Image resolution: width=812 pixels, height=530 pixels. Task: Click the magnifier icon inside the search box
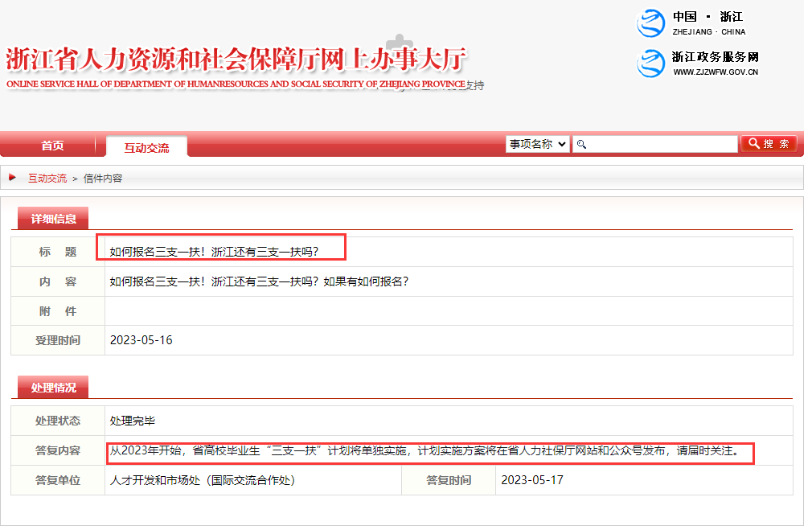[x=582, y=144]
